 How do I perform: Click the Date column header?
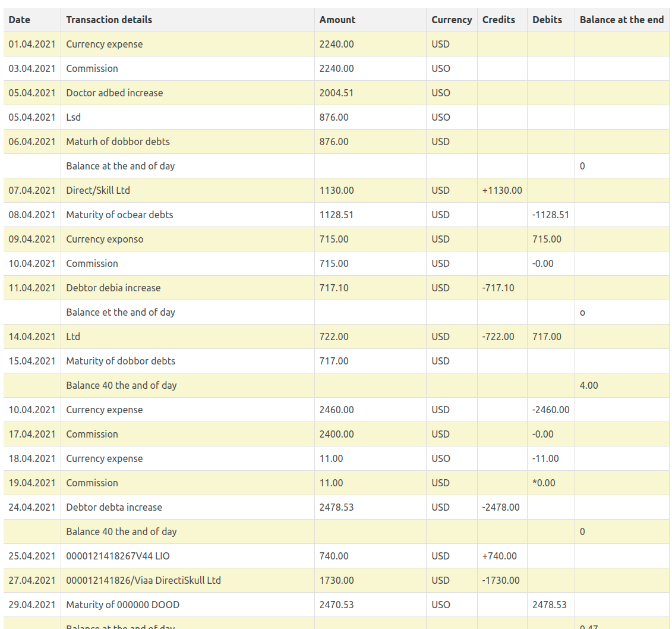point(20,20)
